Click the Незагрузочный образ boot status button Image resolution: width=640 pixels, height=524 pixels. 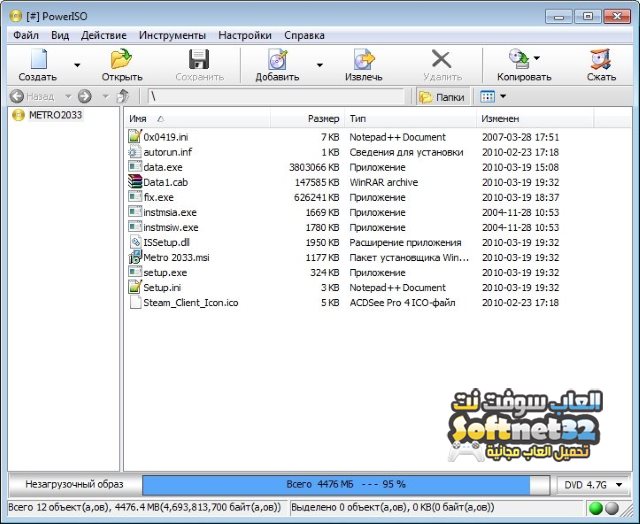[74, 484]
